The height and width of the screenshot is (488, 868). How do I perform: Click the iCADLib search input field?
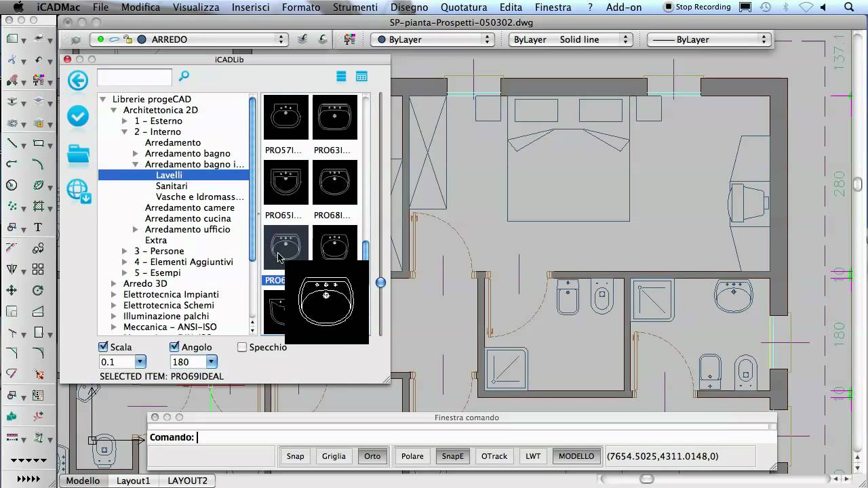(134, 77)
